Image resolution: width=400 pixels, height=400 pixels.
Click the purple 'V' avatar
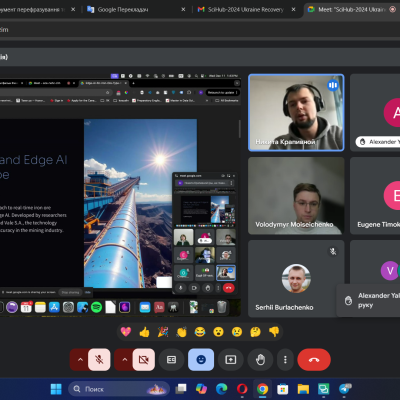click(x=389, y=270)
